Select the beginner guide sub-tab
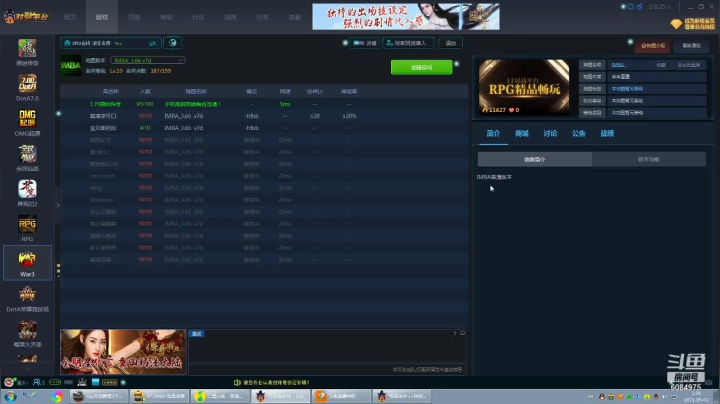 coord(648,159)
